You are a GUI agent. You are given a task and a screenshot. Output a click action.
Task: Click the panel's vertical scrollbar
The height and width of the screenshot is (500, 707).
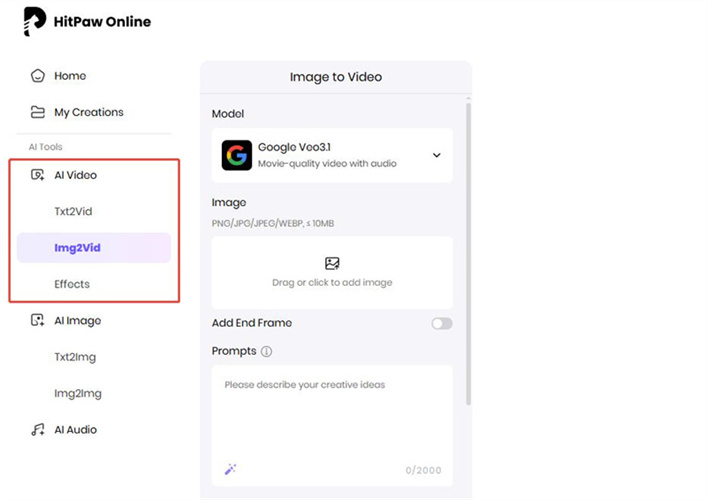click(x=468, y=254)
